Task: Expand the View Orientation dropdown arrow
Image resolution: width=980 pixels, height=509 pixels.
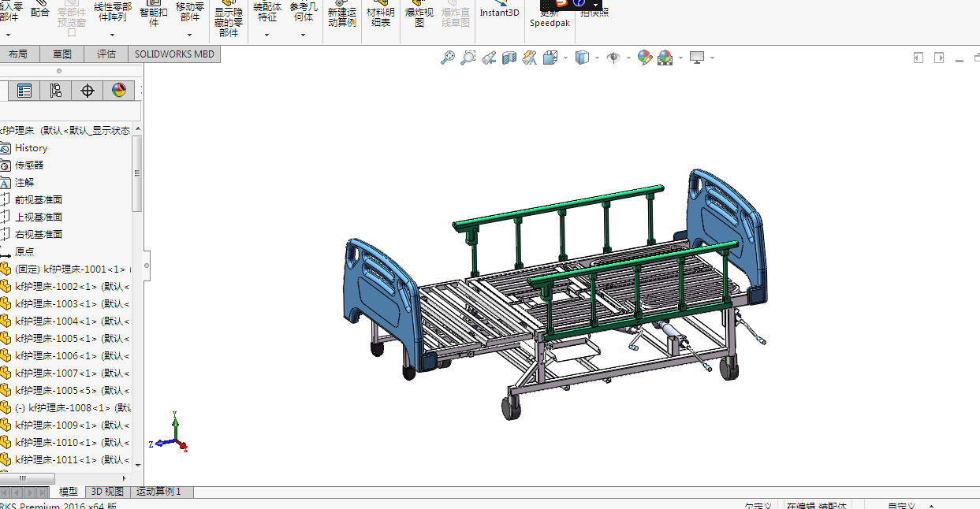Action: pos(566,58)
